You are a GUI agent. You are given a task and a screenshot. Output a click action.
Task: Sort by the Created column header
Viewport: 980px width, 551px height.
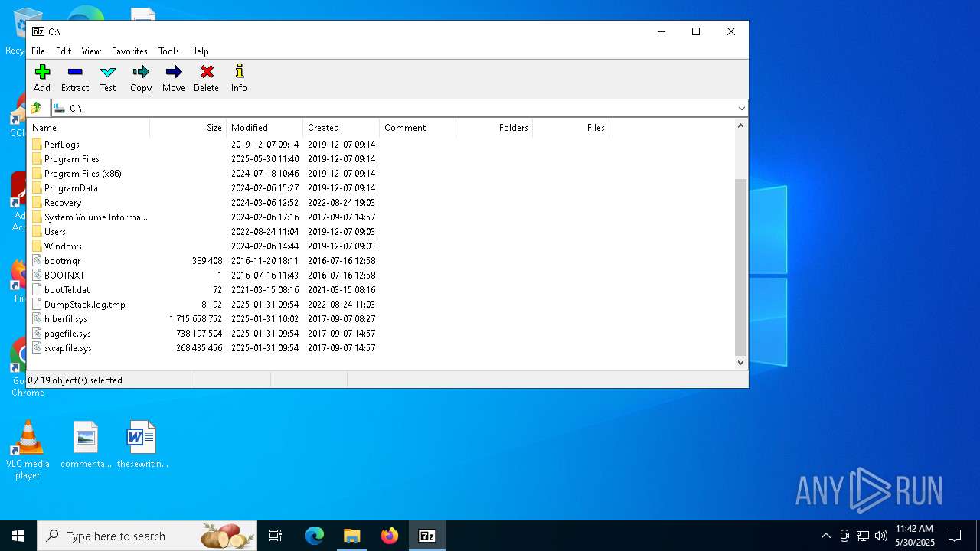pyautogui.click(x=341, y=128)
